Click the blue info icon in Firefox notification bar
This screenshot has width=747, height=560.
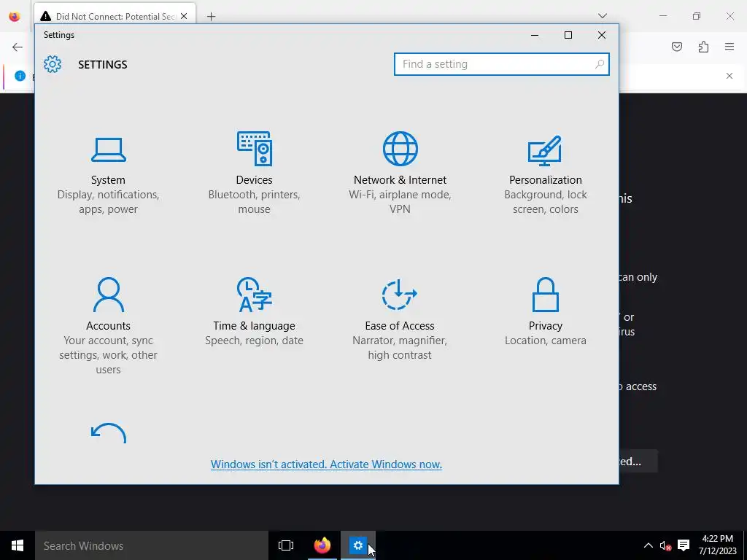(x=20, y=76)
